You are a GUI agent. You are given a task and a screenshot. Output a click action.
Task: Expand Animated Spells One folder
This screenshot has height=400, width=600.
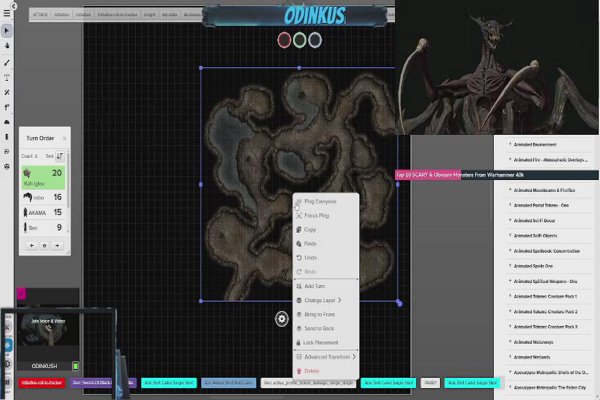(x=549, y=266)
